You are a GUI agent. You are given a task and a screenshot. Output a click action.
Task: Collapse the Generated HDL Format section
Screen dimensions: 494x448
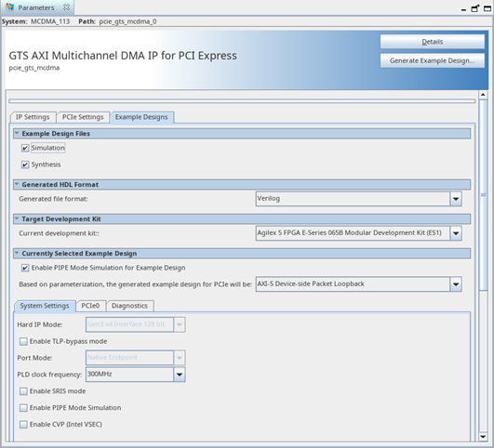17,184
